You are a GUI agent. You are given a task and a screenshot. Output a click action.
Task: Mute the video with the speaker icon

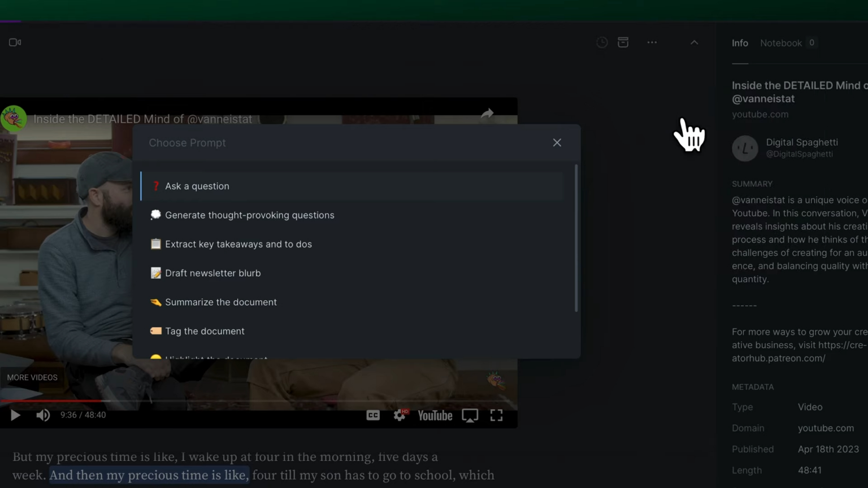coord(43,415)
